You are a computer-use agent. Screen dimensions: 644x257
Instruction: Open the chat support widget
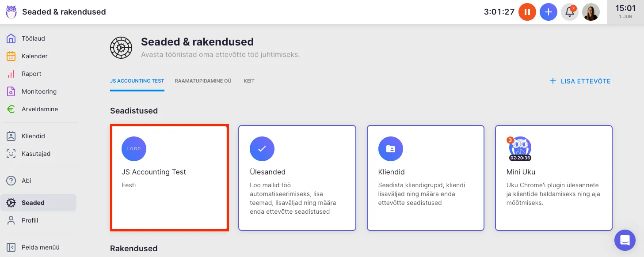click(625, 240)
